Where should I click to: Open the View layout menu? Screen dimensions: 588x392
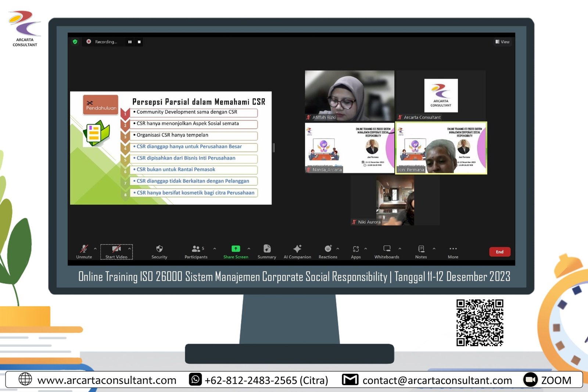[x=502, y=42]
